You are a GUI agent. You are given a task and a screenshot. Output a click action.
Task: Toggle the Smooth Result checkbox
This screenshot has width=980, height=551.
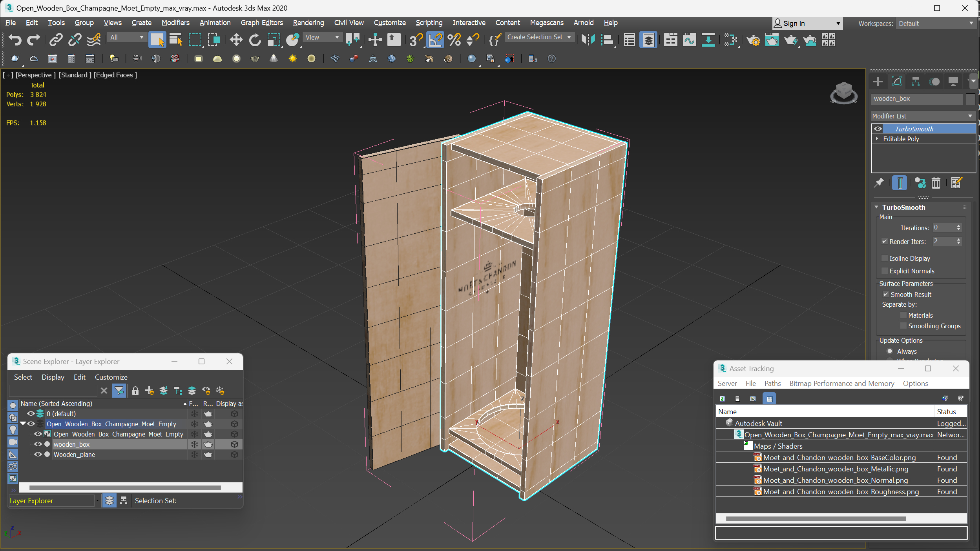click(885, 294)
